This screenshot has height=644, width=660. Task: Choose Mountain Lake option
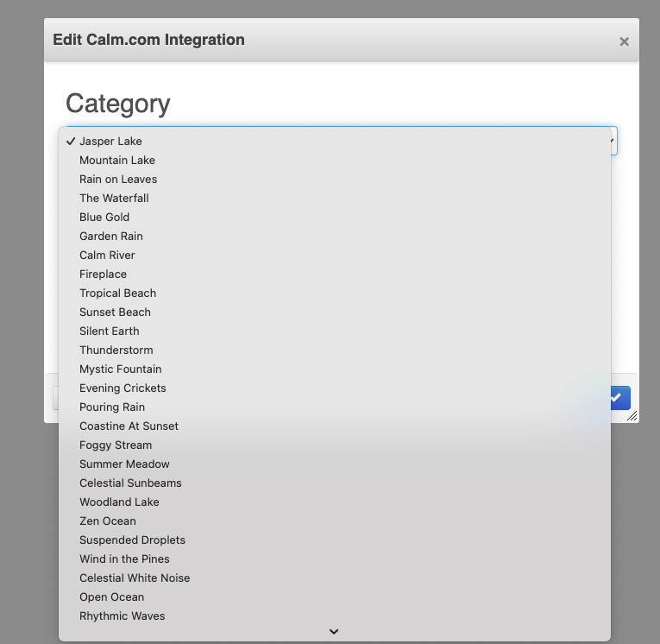(x=335, y=160)
